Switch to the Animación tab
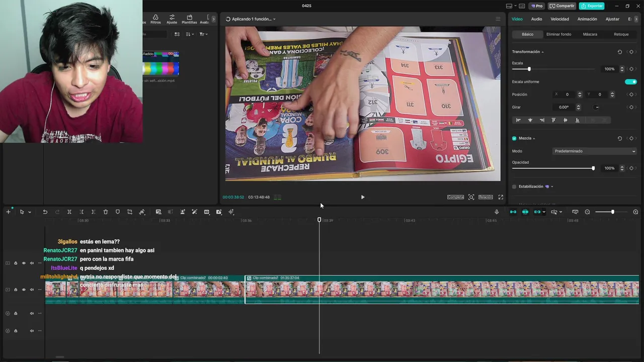Viewport: 644px width, 362px height. pyautogui.click(x=587, y=19)
